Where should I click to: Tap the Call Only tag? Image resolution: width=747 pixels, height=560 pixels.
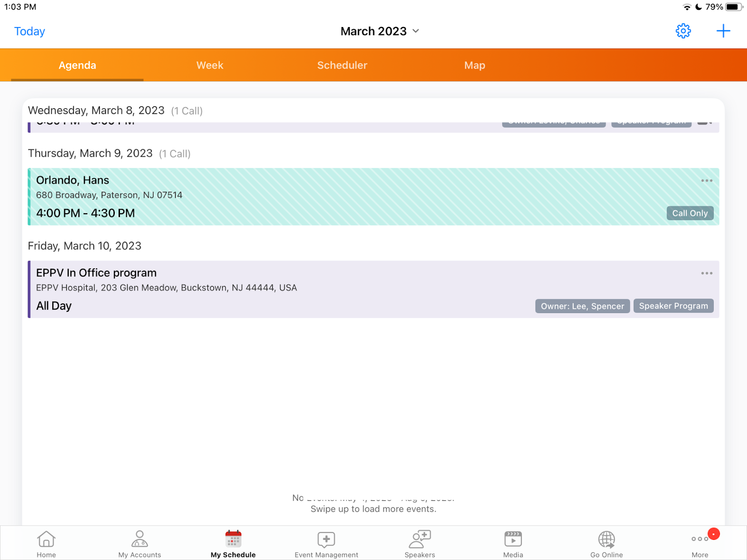click(x=690, y=213)
